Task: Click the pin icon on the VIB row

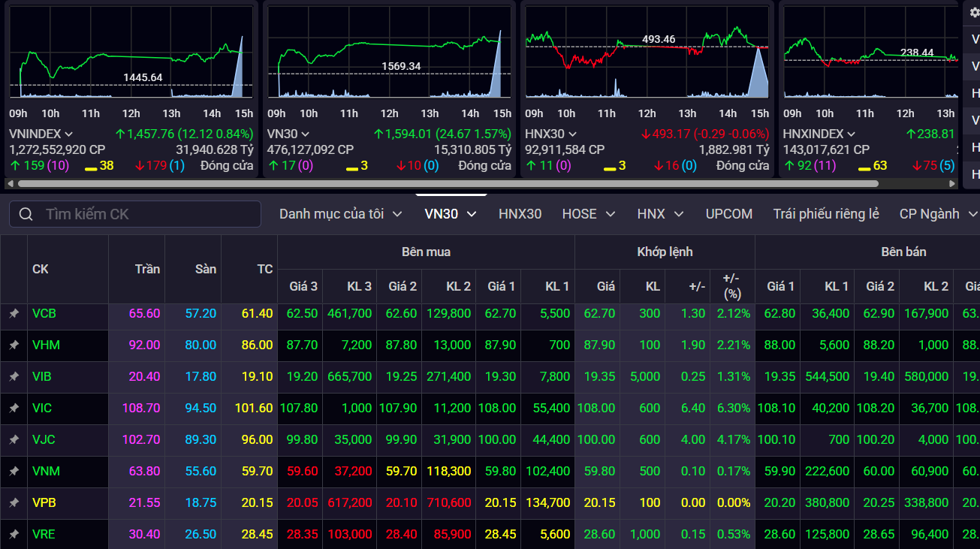Action: [13, 376]
